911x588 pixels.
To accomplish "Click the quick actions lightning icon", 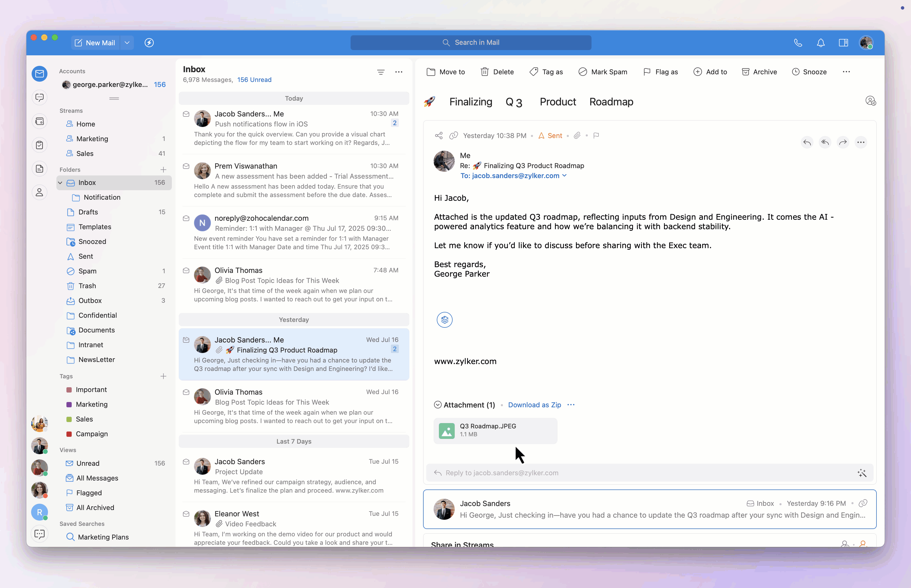I will (x=149, y=43).
